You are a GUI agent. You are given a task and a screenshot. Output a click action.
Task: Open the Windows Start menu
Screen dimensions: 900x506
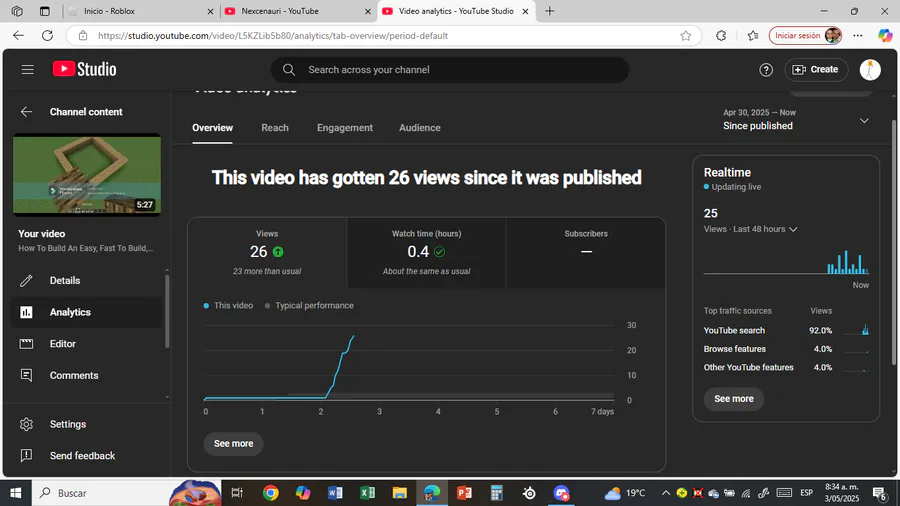(x=15, y=493)
